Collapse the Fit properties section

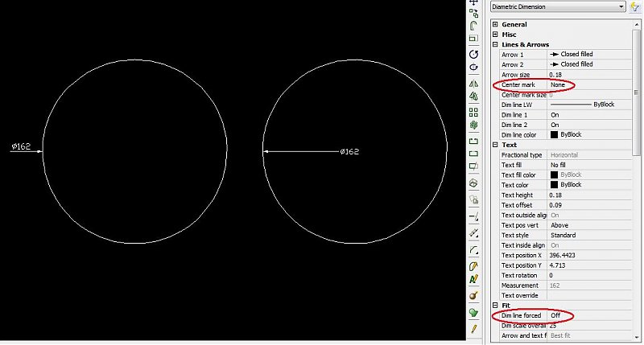495,306
